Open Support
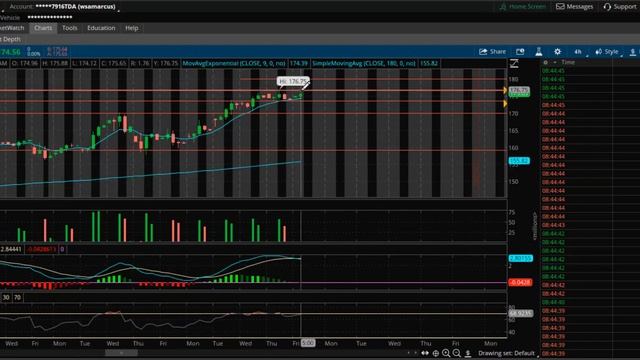This screenshot has width=640, height=360. 620,7
